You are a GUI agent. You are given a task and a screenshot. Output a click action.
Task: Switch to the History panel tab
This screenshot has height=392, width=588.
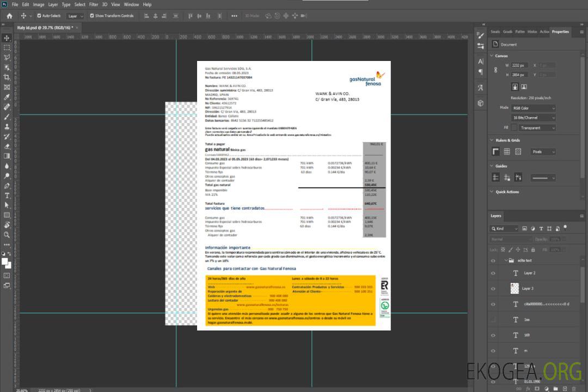click(532, 32)
